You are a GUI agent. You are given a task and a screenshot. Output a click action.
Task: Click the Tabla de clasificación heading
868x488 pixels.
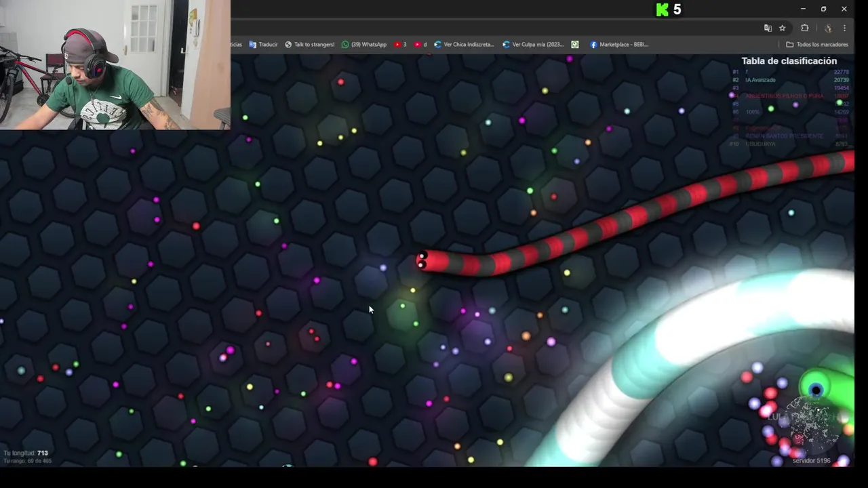789,61
